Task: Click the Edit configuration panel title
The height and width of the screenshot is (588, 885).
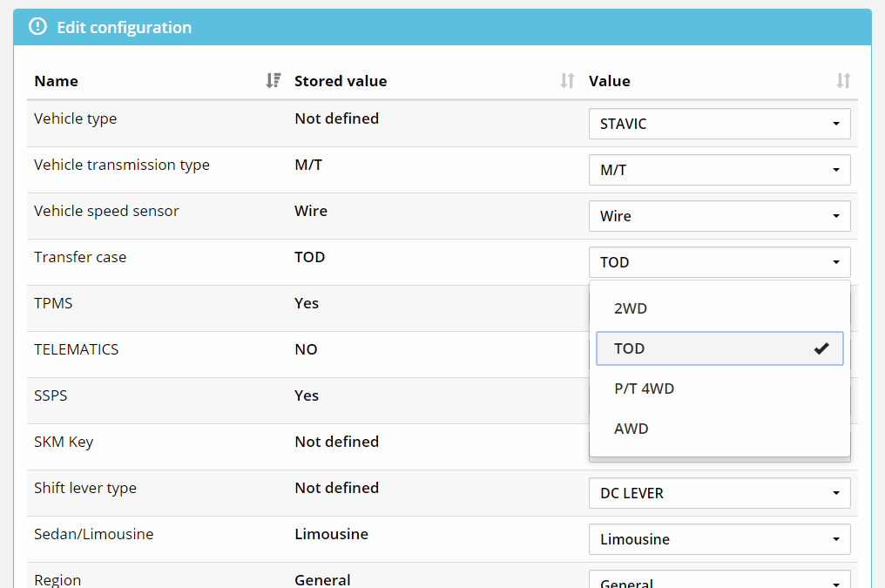Action: pyautogui.click(x=124, y=27)
